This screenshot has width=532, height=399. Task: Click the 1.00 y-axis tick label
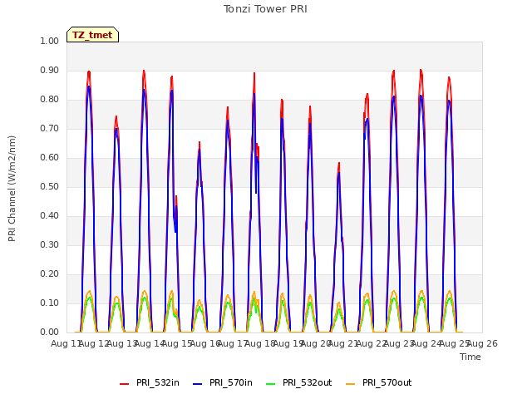pyautogui.click(x=50, y=41)
